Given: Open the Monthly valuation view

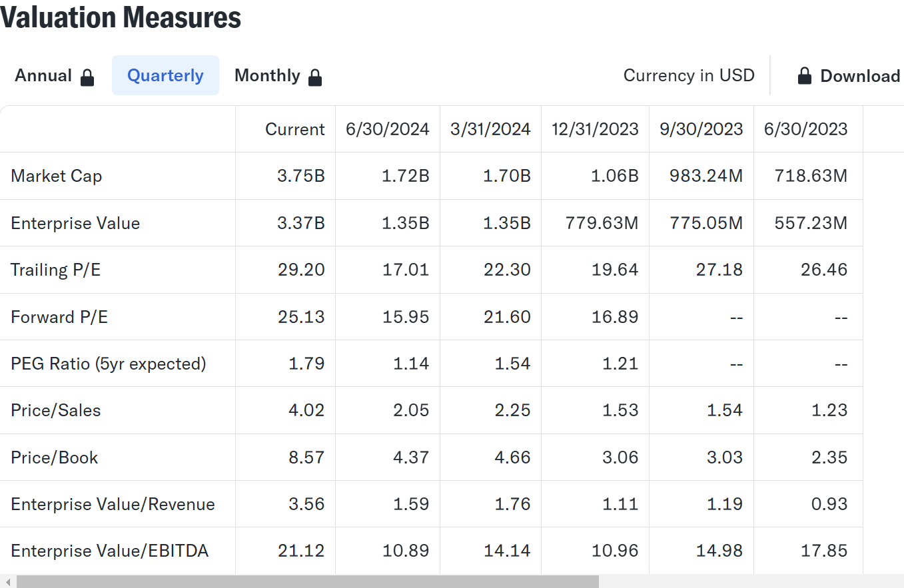Looking at the screenshot, I should click(267, 75).
